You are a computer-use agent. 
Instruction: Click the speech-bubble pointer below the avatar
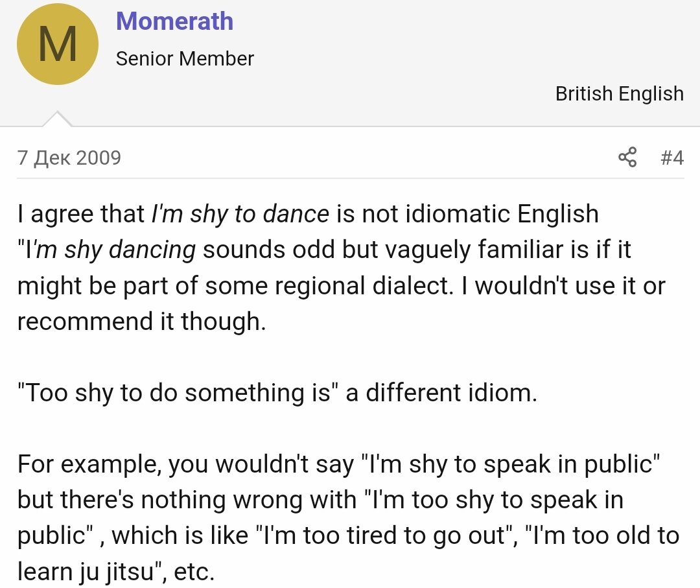(x=57, y=119)
